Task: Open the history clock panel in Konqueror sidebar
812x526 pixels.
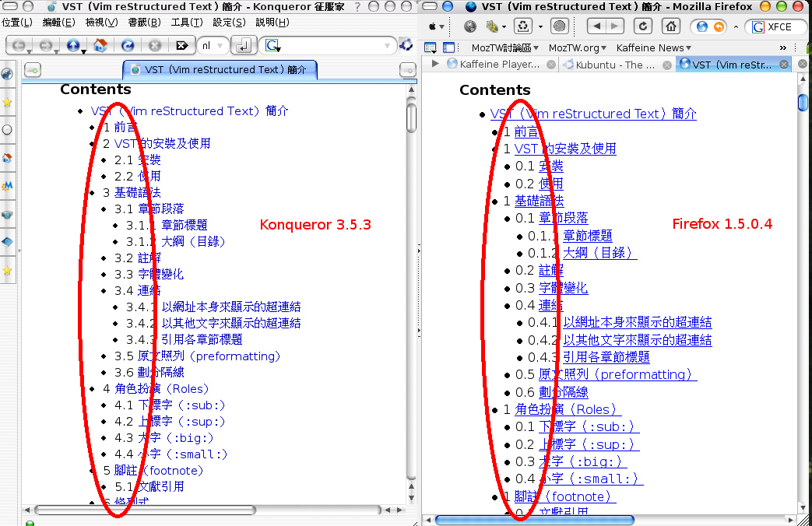Action: 8,130
